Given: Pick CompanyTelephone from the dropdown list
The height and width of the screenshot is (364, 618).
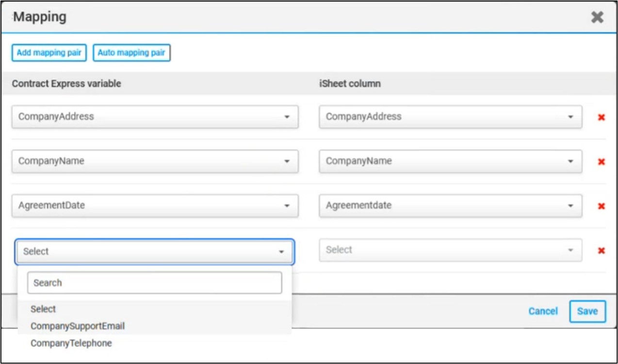Looking at the screenshot, I should 71,343.
